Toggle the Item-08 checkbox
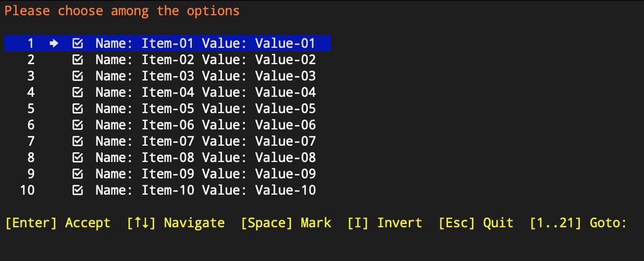The height and width of the screenshot is (261, 644). (78, 158)
